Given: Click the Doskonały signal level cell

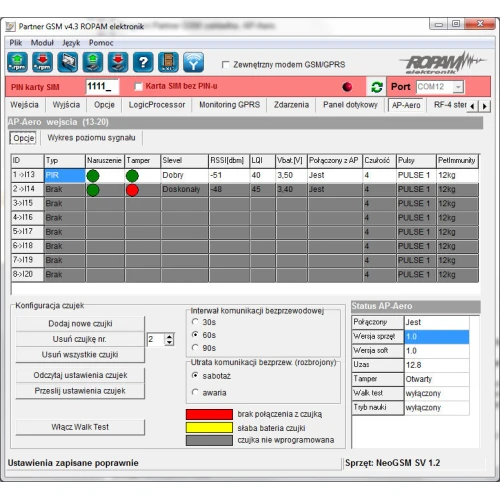Looking at the screenshot, I should tap(185, 189).
